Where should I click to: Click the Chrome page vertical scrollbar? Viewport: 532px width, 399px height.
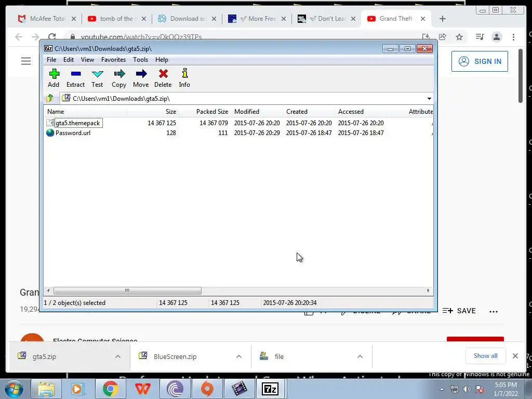pos(521,75)
